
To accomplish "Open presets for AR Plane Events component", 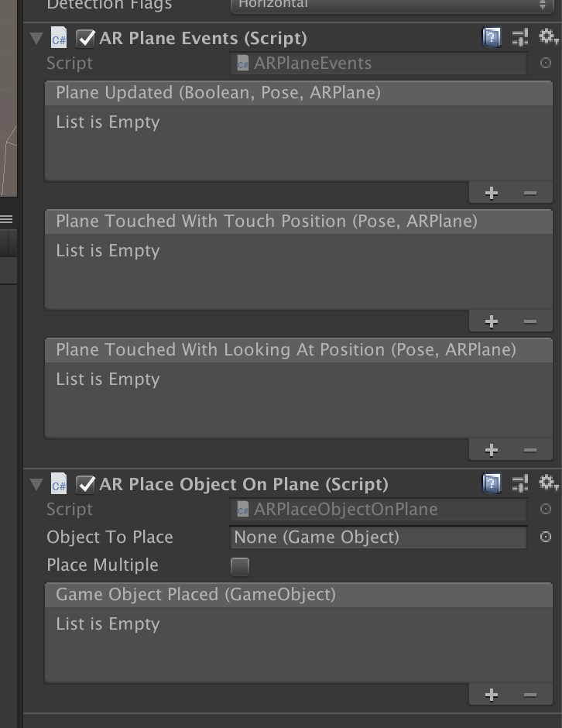I will 520,36.
